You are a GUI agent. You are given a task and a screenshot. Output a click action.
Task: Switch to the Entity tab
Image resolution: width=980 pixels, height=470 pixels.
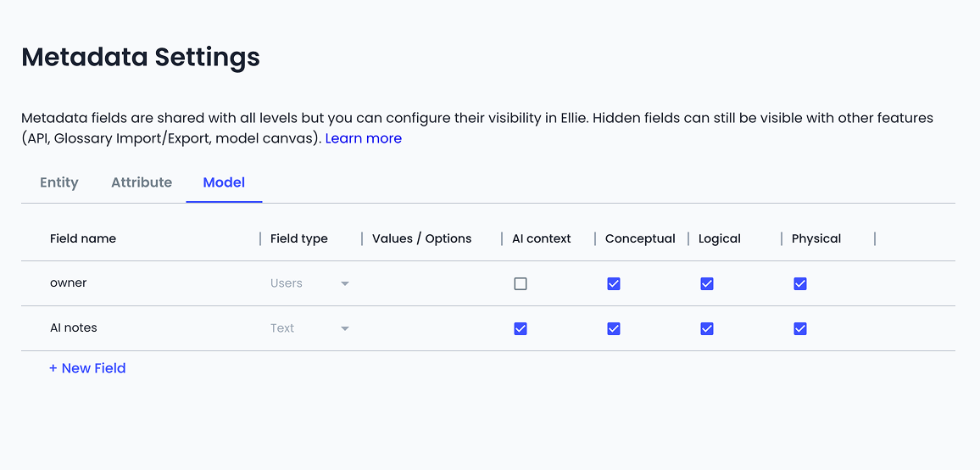pos(59,182)
